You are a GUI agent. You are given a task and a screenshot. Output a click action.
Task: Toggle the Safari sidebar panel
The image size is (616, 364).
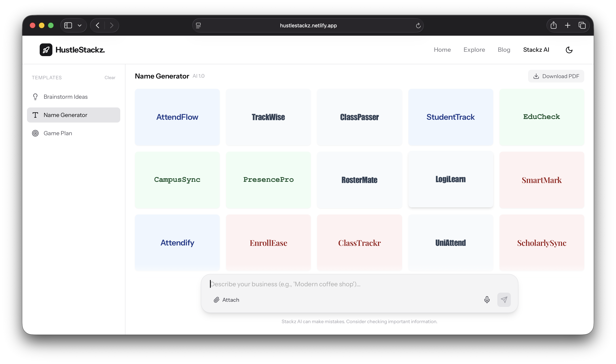click(x=68, y=25)
